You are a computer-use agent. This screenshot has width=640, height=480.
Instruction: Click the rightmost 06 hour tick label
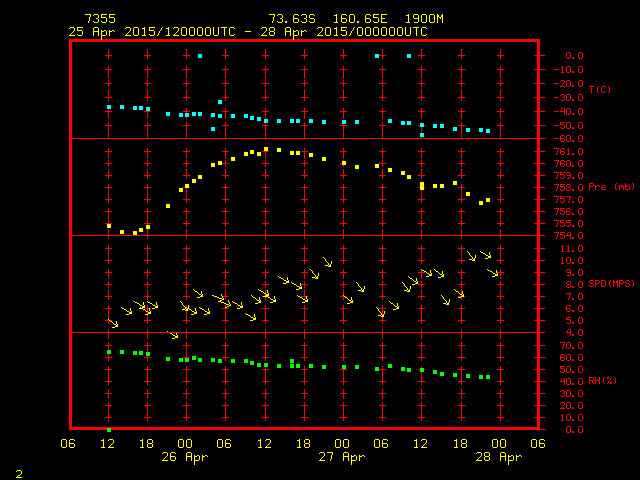tap(538, 444)
